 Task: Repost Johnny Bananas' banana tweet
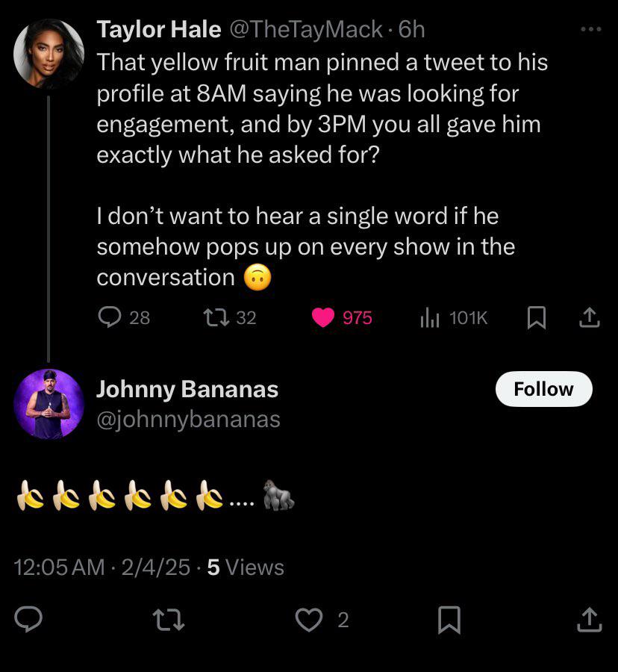168,619
